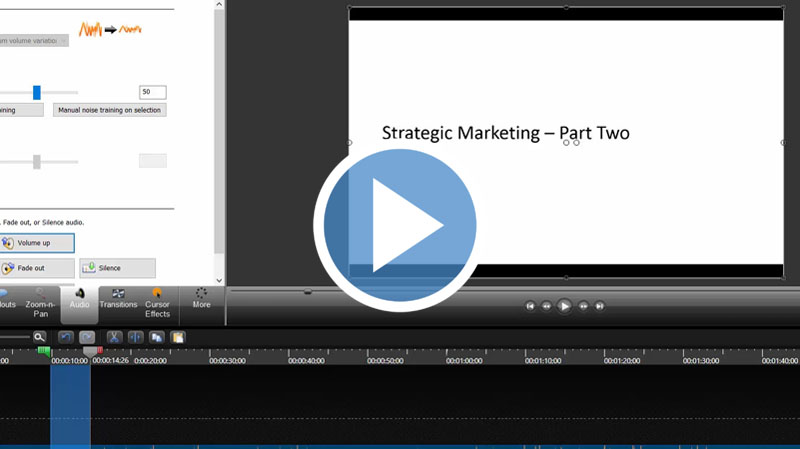Screen dimensions: 800x449
Task: Click the Copy icon in timeline toolbar
Action: click(157, 338)
